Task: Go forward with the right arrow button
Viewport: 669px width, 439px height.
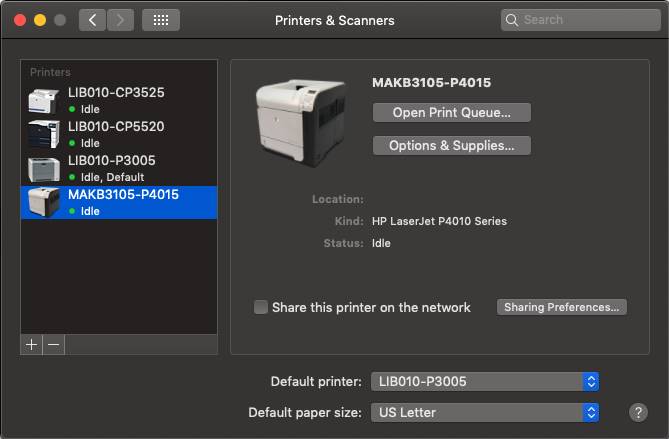Action: [x=120, y=20]
